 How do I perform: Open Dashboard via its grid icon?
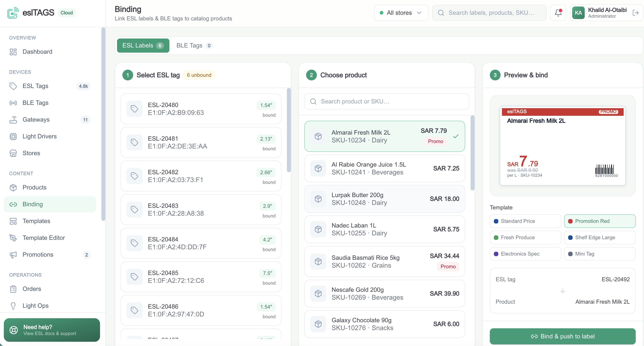13,52
